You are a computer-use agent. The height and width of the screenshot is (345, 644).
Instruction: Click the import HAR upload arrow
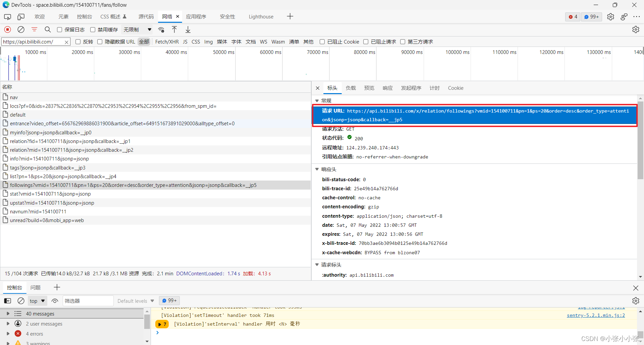(x=174, y=29)
